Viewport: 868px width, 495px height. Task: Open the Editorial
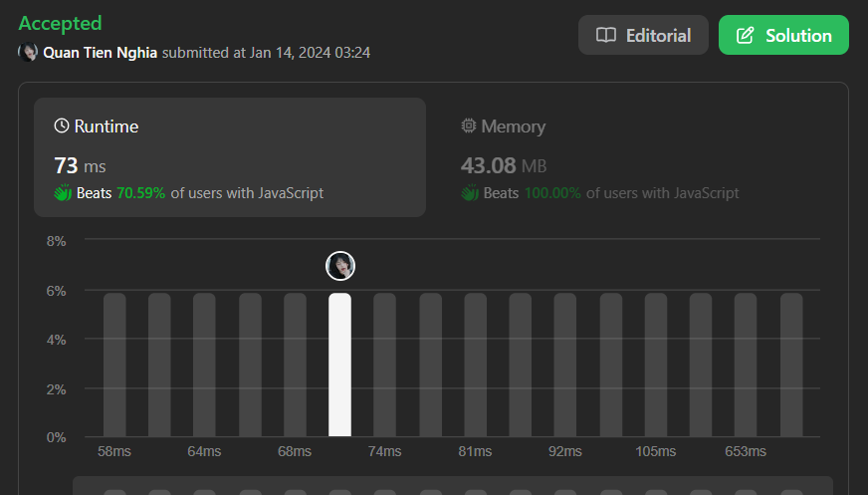tap(643, 35)
